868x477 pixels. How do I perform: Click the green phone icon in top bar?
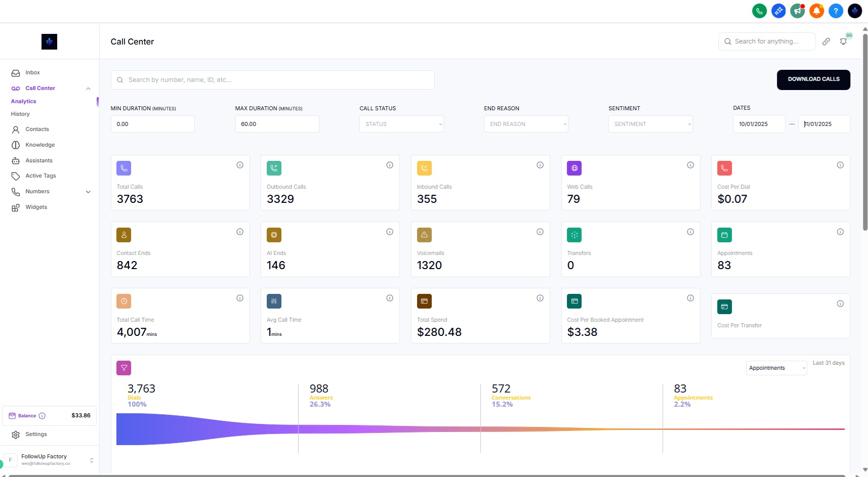[x=759, y=11]
